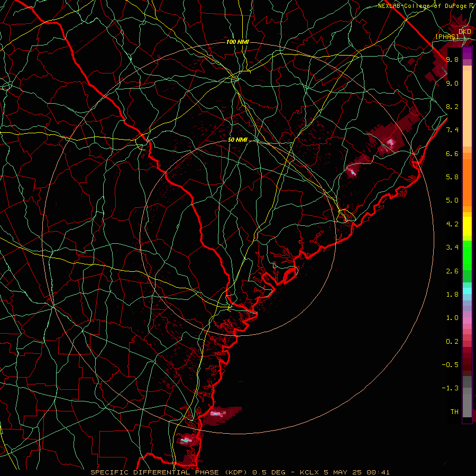Select the yellow band of the color bar
The height and width of the screenshot is (476, 476).
[467, 226]
